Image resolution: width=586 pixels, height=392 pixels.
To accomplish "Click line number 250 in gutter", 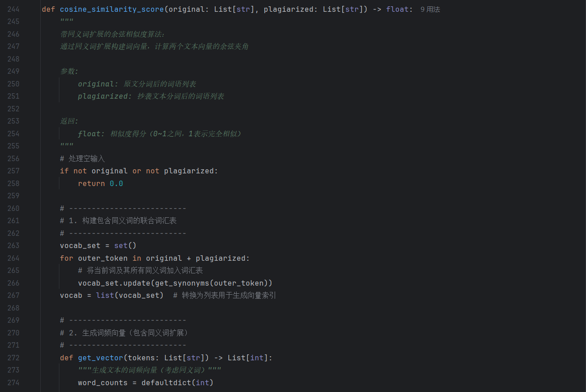I will (x=14, y=84).
